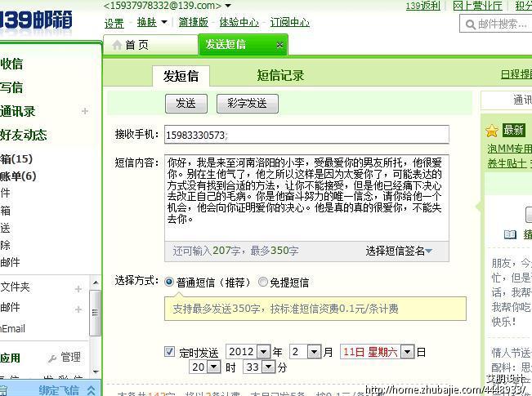
Task: Click inside the 短信内容 text area
Action: [306, 198]
